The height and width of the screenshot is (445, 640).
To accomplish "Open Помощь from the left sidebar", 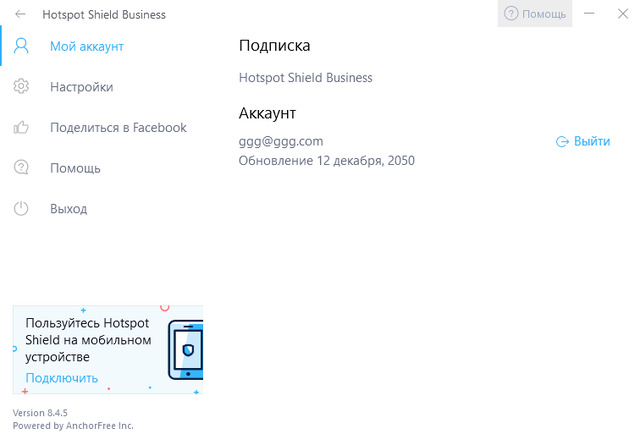I will coord(75,168).
